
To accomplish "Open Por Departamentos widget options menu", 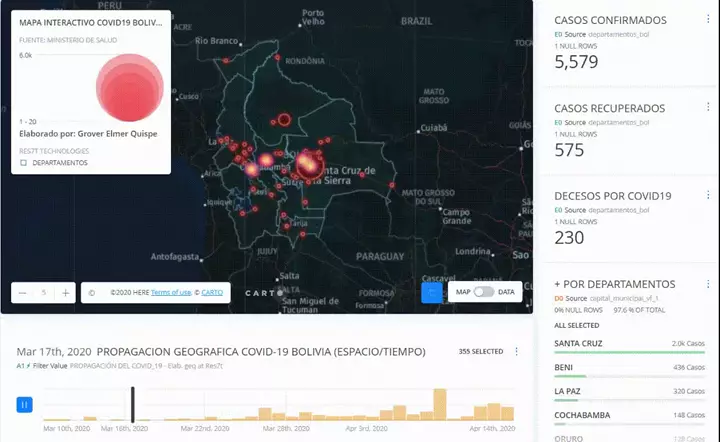I will [x=708, y=285].
